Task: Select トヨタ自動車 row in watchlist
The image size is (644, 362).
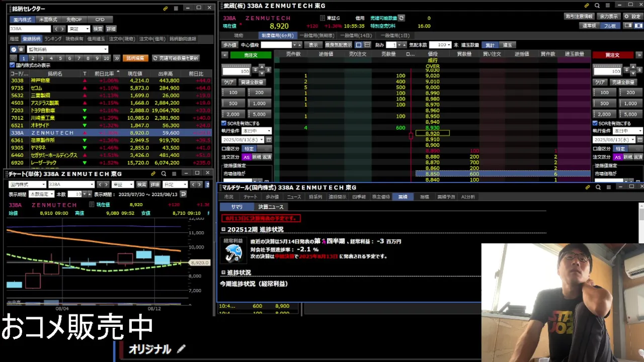Action: click(110, 110)
